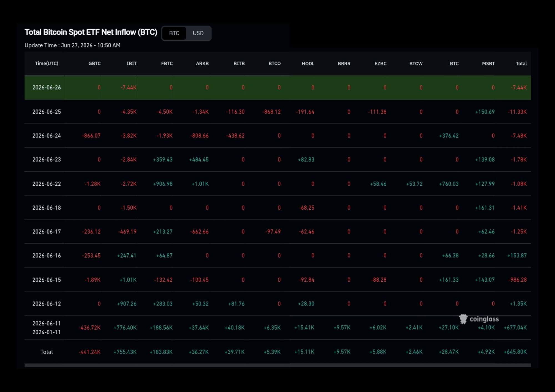Click IBIT value -7.44K on 2026-06-26
Viewport: 555px width, 392px height.
128,88
